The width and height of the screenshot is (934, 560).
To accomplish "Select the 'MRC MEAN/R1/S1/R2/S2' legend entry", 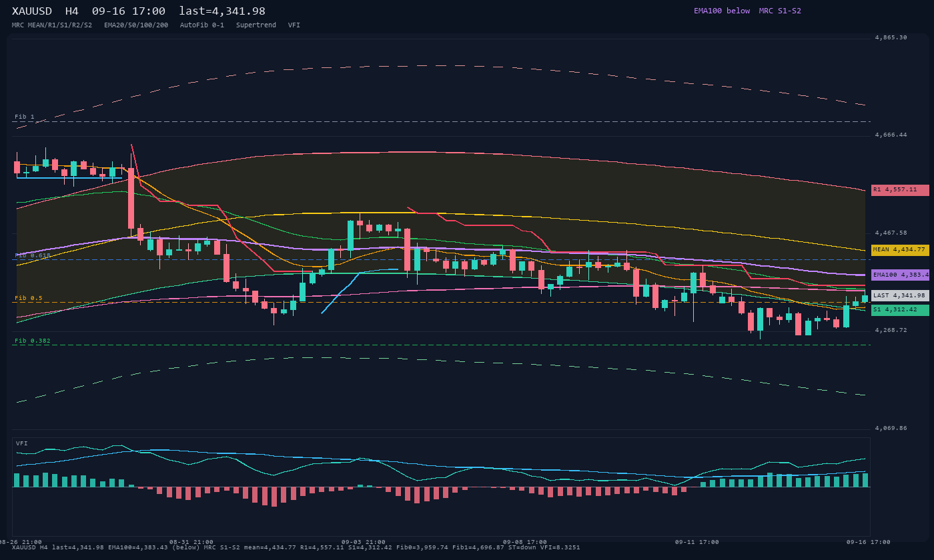I will click(52, 25).
